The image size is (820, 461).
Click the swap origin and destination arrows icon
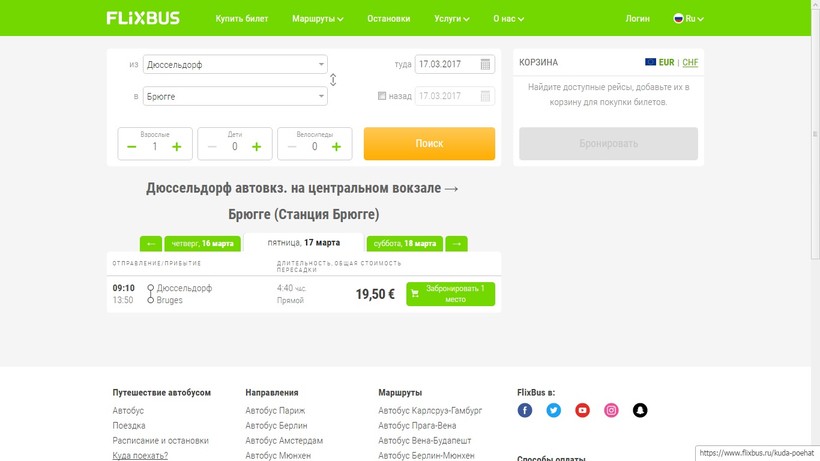[x=333, y=80]
